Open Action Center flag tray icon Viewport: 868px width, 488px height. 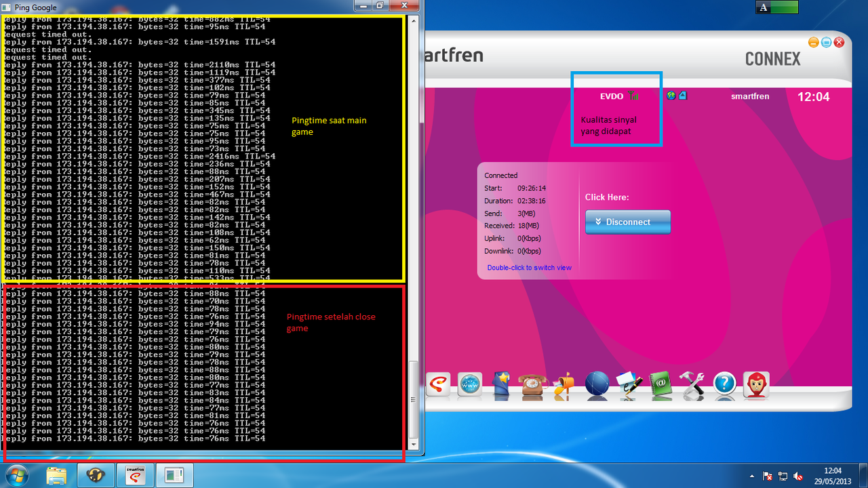768,476
